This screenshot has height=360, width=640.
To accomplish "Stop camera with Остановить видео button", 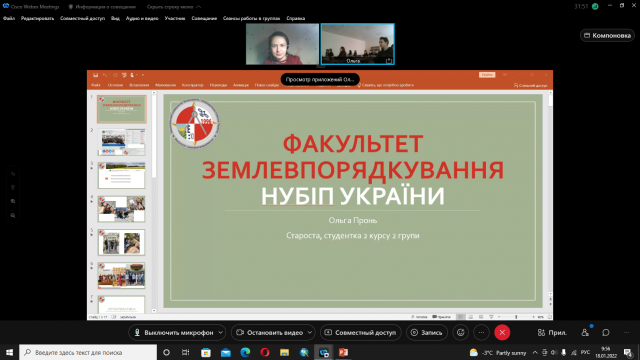I will 270,333.
